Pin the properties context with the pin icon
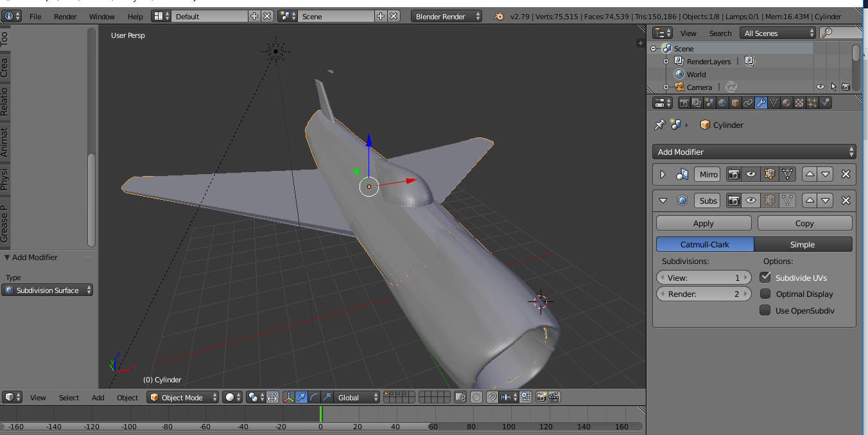868x435 pixels. coord(659,125)
